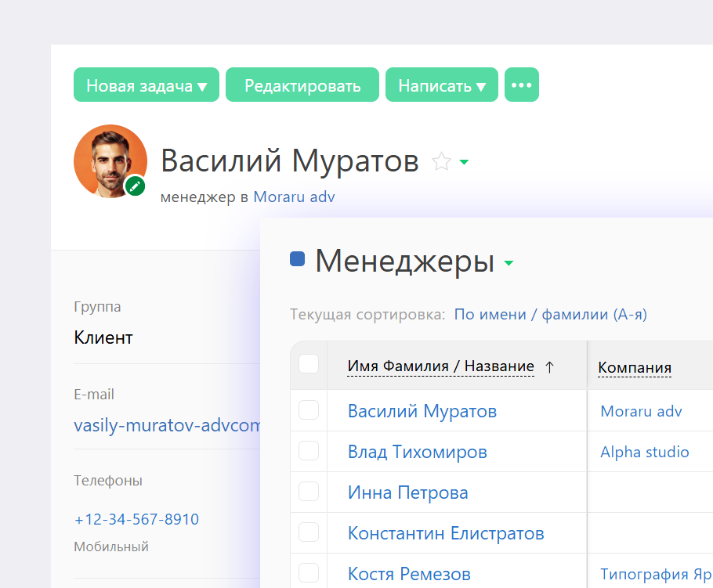Open Костя Ремезов contact
The height and width of the screenshot is (588, 713).
(409, 574)
